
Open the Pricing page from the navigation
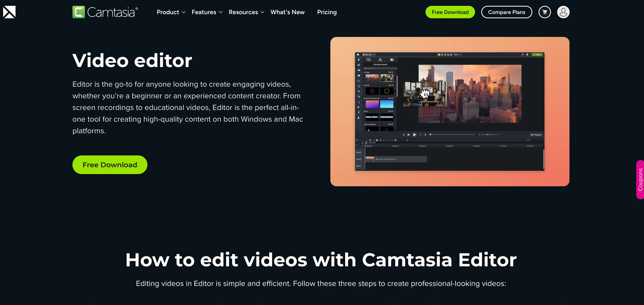(327, 12)
